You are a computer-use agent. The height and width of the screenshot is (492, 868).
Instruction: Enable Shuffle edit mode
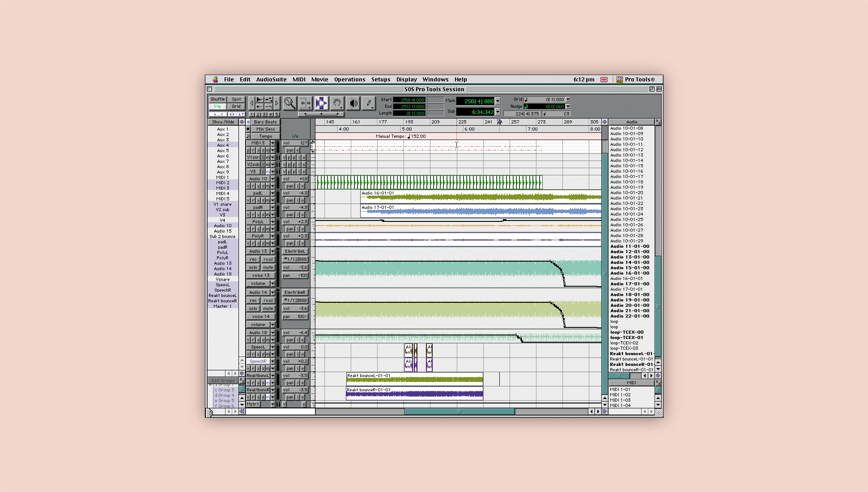pyautogui.click(x=217, y=99)
